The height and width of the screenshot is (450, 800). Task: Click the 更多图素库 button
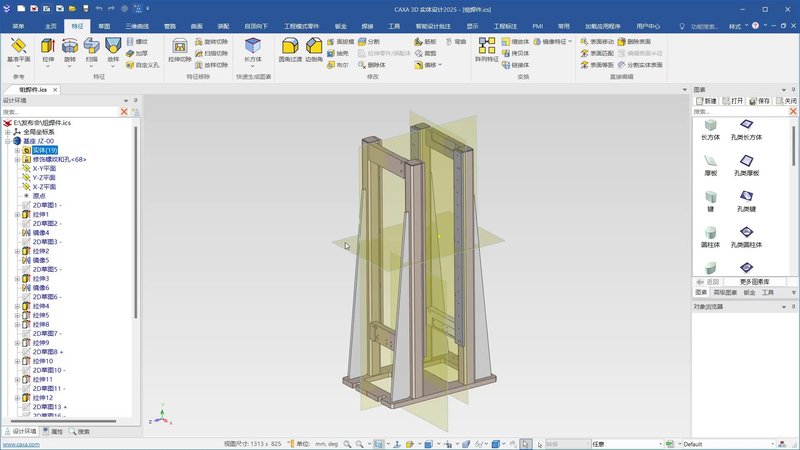[x=755, y=282]
